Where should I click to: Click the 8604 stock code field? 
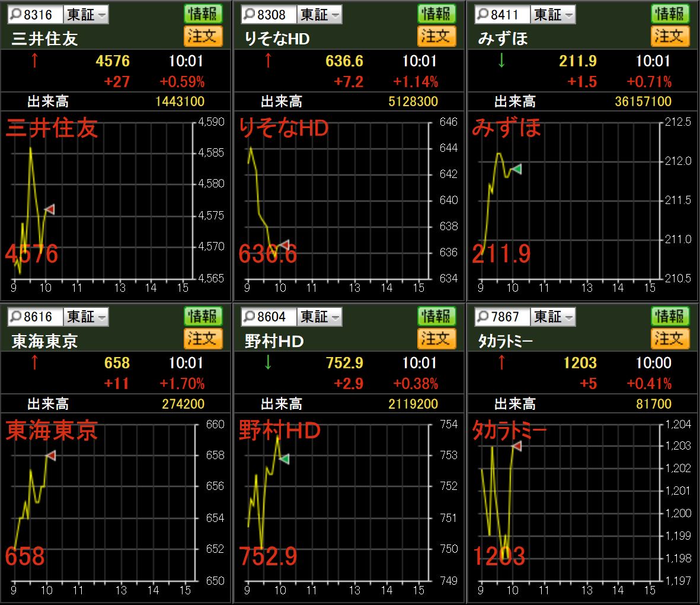pos(269,316)
